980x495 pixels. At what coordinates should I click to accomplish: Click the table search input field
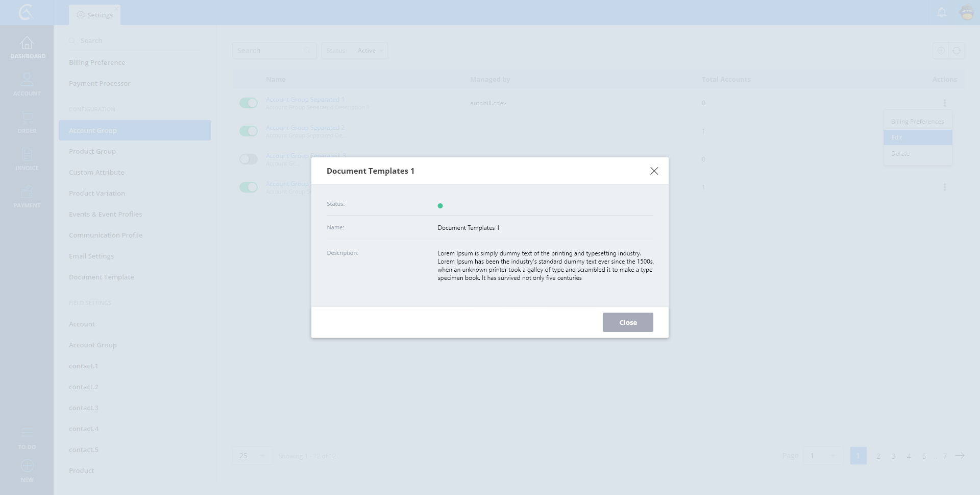pos(269,51)
